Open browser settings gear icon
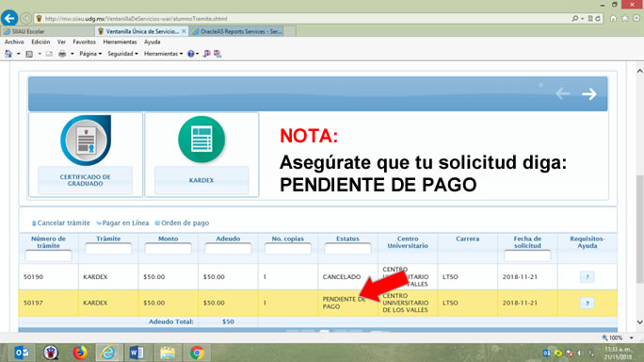This screenshot has width=644, height=362. [636, 19]
